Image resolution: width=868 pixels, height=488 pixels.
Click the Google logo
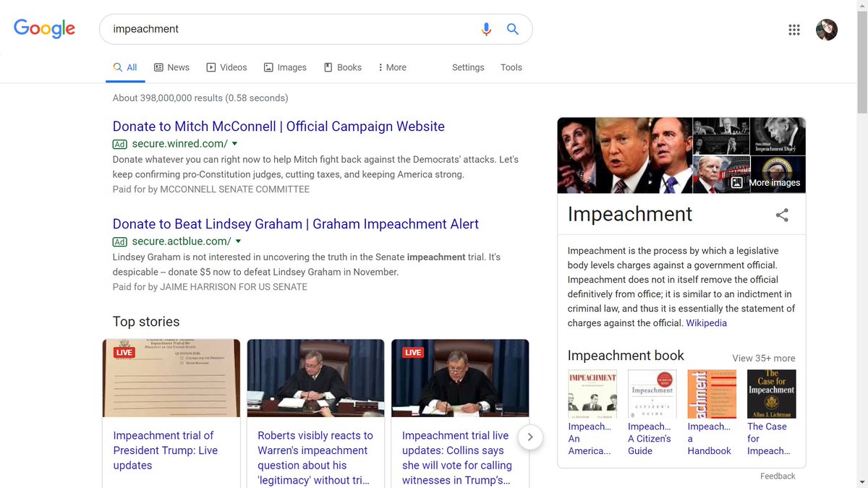point(45,29)
